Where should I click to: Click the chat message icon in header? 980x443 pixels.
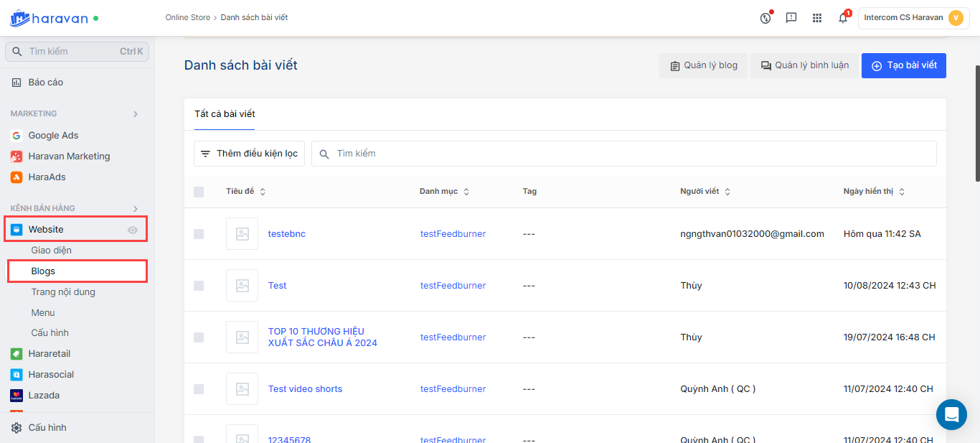coord(791,18)
